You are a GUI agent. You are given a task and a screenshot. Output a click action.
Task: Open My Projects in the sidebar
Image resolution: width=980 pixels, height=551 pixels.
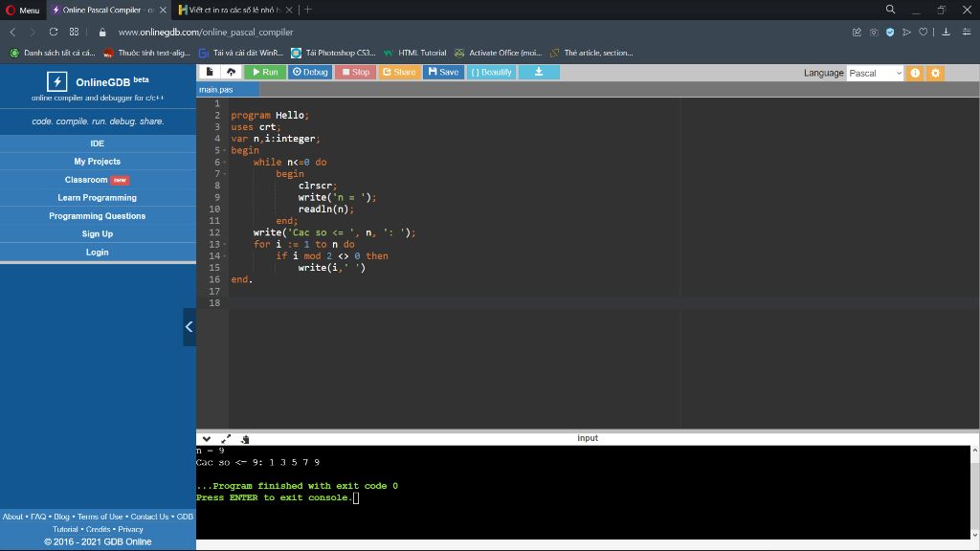[x=98, y=161]
